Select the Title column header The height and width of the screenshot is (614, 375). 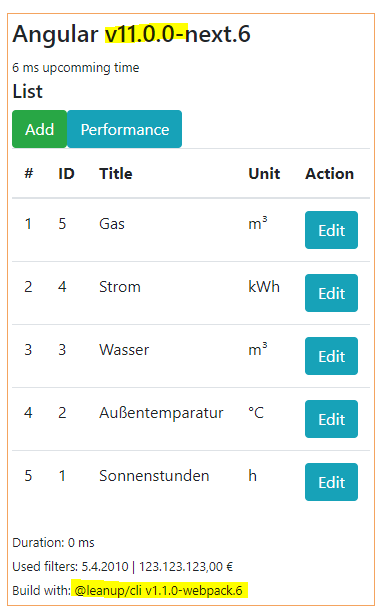116,173
